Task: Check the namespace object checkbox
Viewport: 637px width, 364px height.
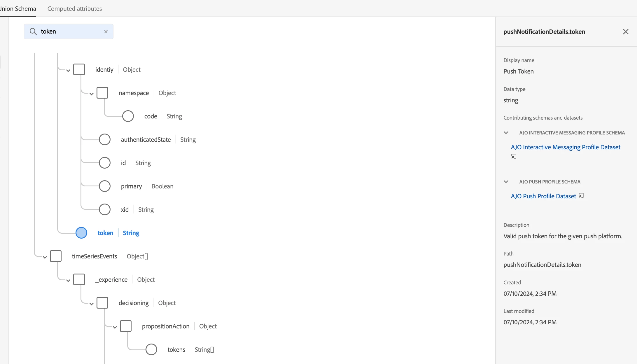Action: (x=102, y=93)
